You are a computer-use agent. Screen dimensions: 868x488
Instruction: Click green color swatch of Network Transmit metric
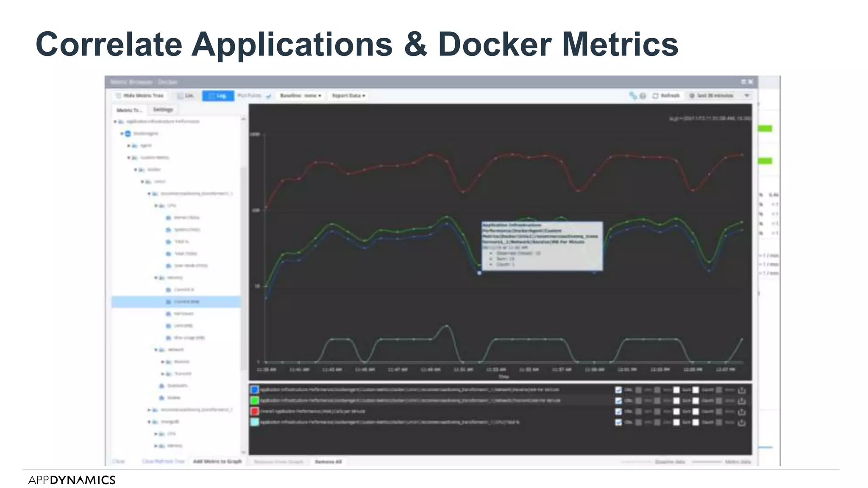pyautogui.click(x=255, y=401)
